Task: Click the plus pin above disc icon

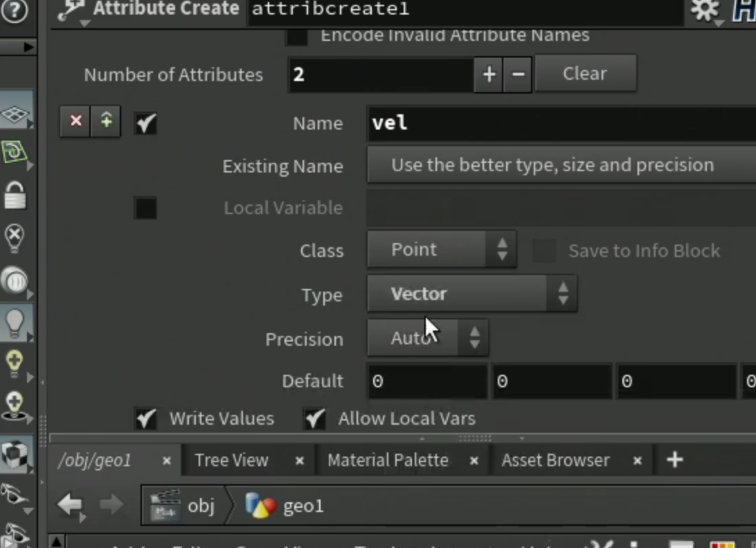Action: point(15,406)
